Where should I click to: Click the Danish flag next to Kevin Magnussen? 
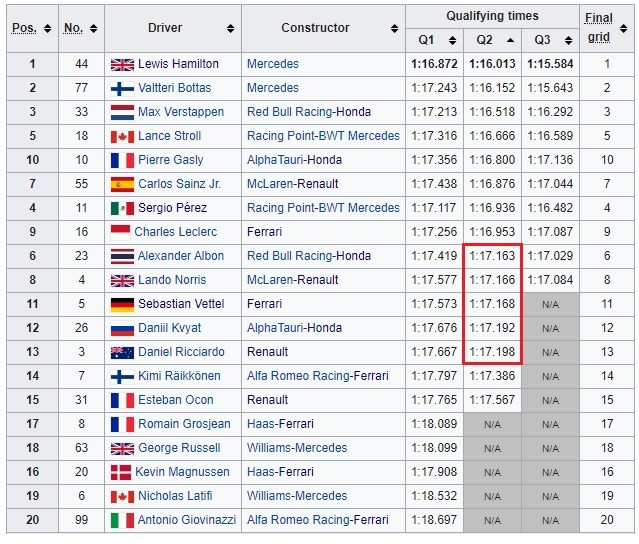click(122, 472)
